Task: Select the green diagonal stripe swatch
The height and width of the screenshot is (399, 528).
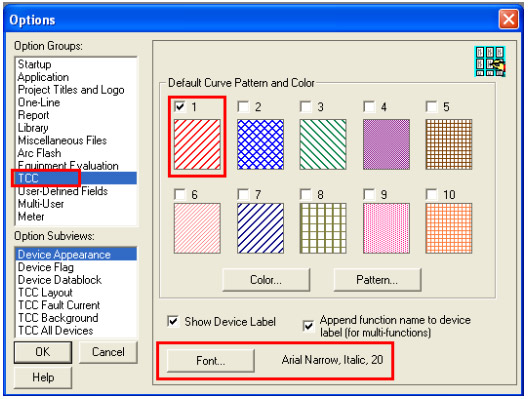Action: point(323,144)
